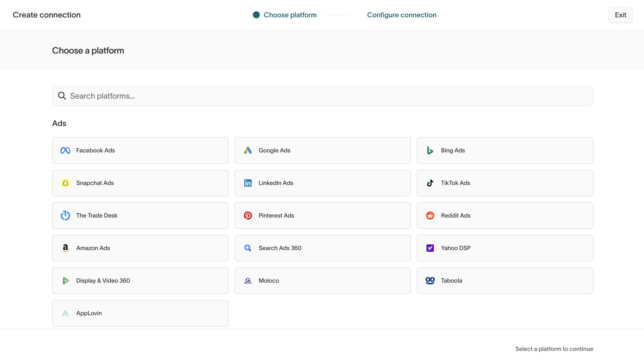Pick the AppLovin label

tap(89, 313)
